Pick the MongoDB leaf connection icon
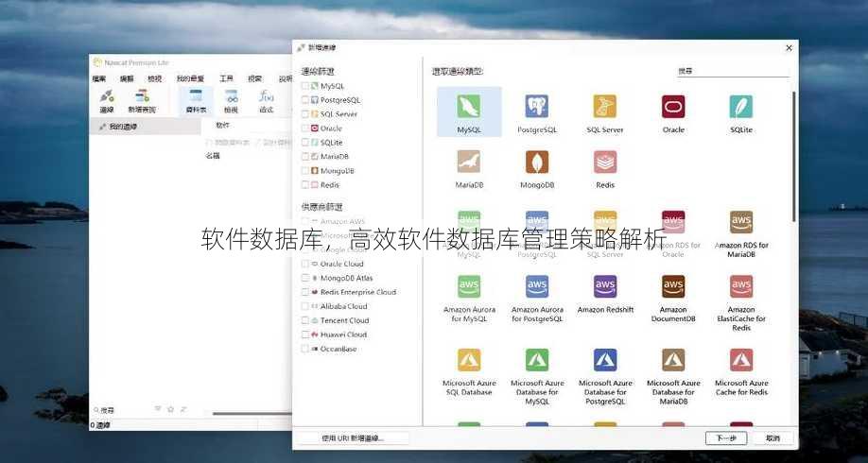The height and width of the screenshot is (463, 868). [537, 162]
